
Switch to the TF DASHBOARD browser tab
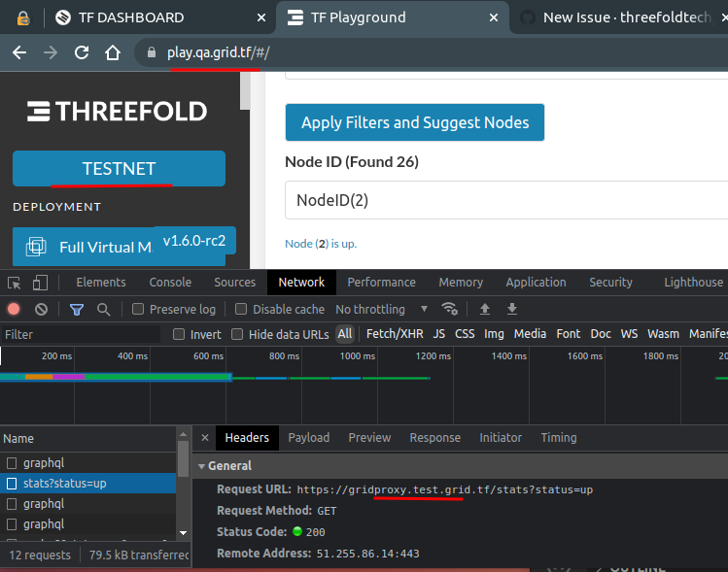(131, 17)
